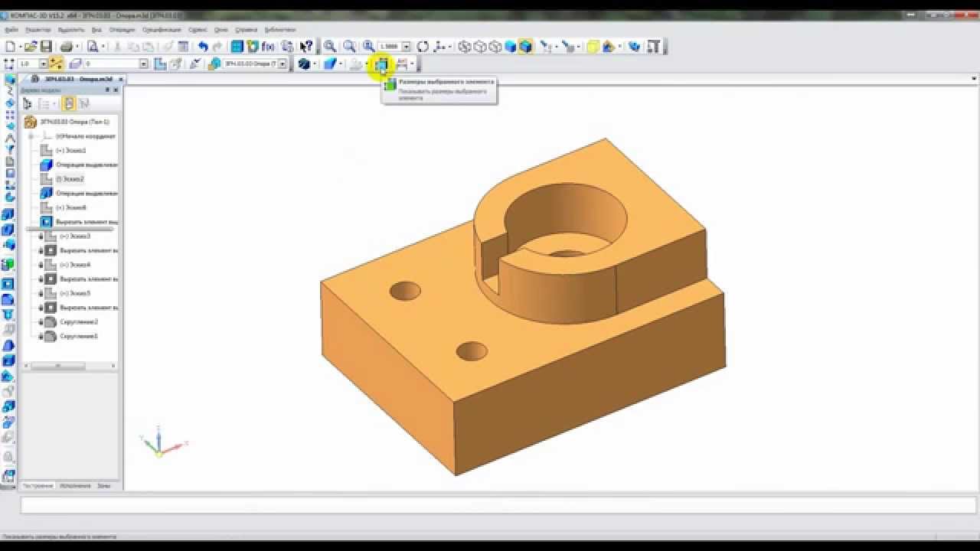This screenshot has width=980, height=551.
Task: Click the context help arrow-question icon
Action: (x=306, y=47)
